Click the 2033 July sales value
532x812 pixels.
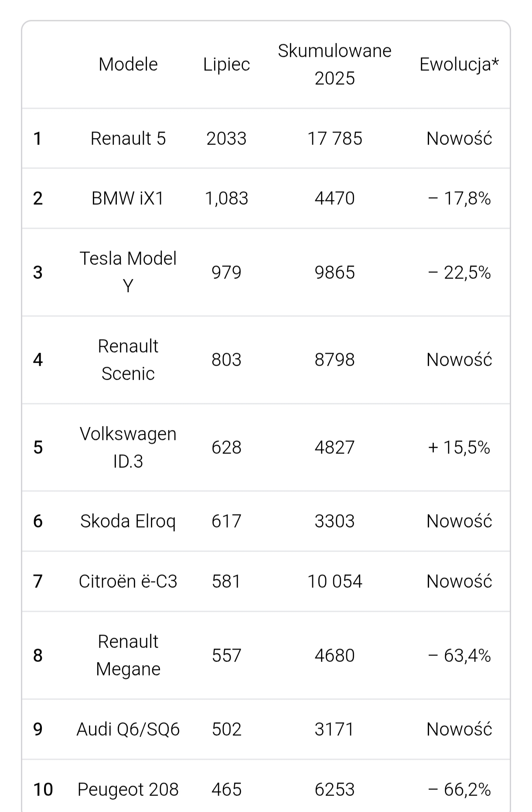226,139
